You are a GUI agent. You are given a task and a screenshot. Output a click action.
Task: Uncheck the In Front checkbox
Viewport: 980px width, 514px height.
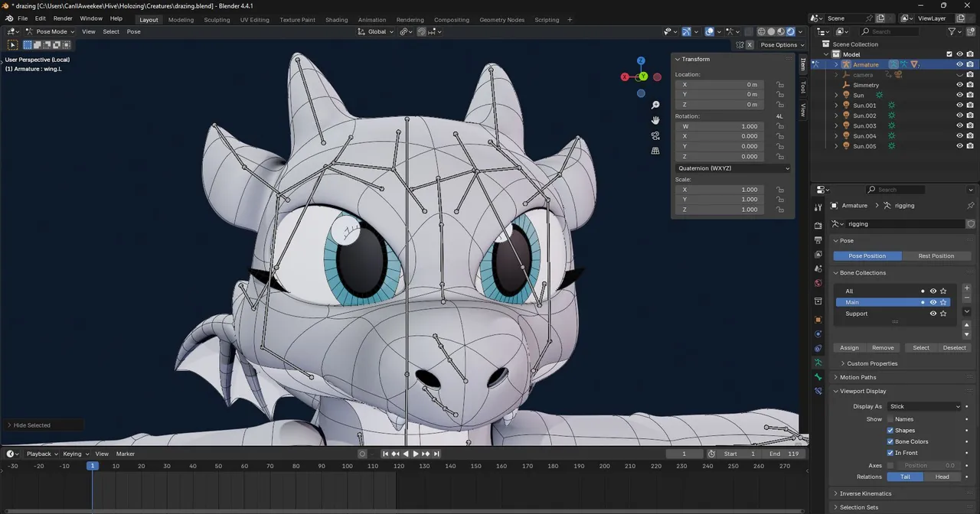[890, 453]
